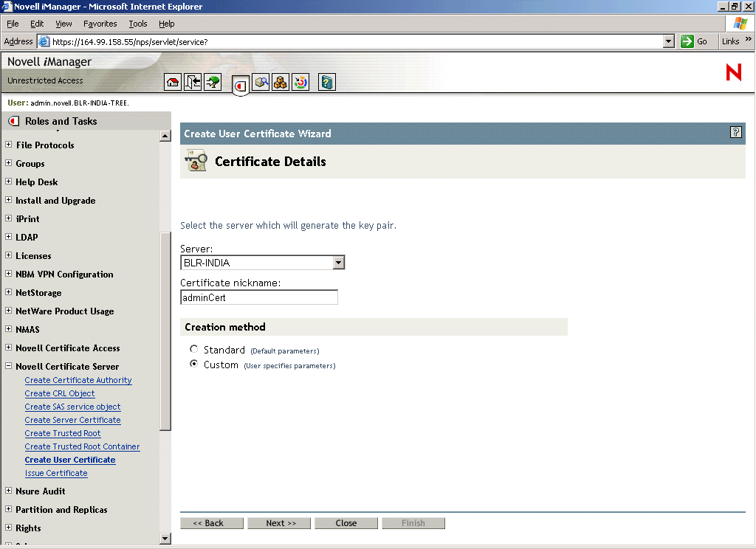Open the View menu
This screenshot has height=549, width=756.
pos(63,24)
